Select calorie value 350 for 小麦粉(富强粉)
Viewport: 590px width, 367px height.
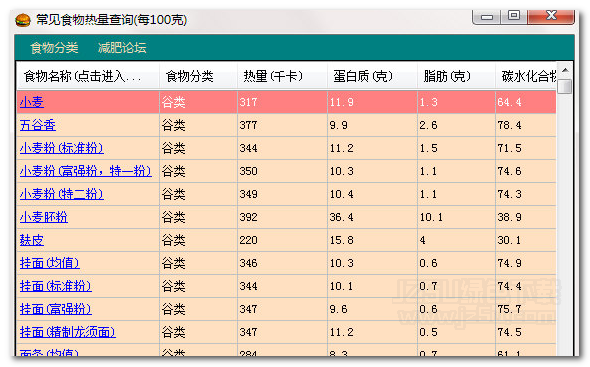(x=248, y=171)
